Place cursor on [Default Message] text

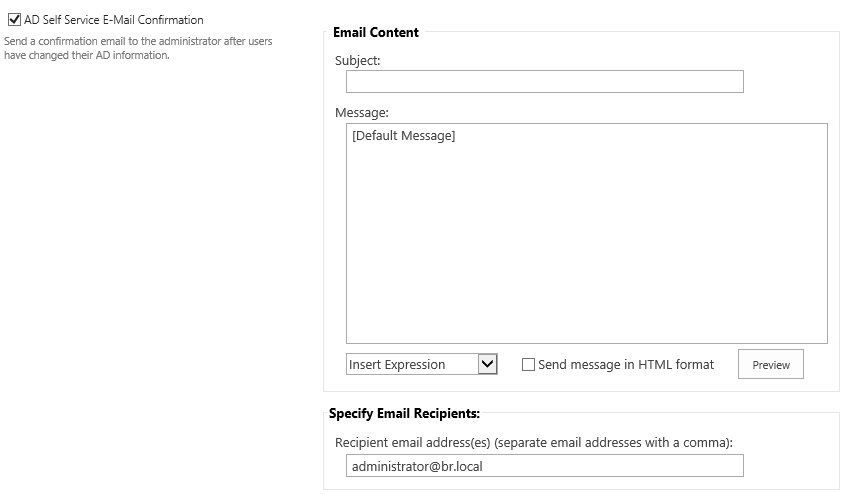coord(403,135)
